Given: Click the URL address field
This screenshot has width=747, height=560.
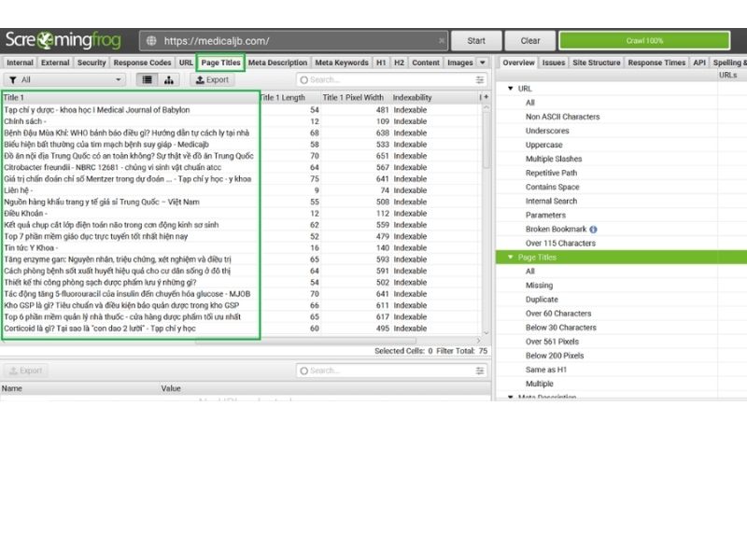Looking at the screenshot, I should tap(294, 41).
